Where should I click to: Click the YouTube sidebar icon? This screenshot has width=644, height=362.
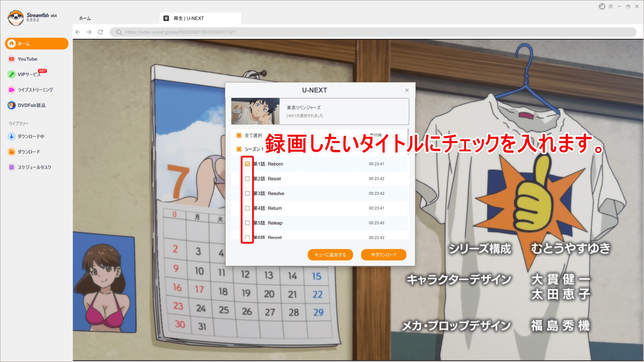pyautogui.click(x=11, y=59)
